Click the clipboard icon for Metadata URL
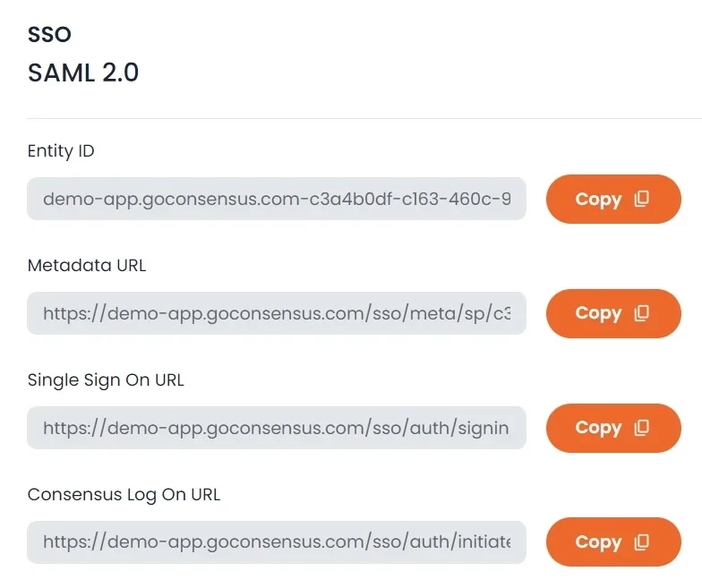This screenshot has height=588, width=702. (x=641, y=313)
